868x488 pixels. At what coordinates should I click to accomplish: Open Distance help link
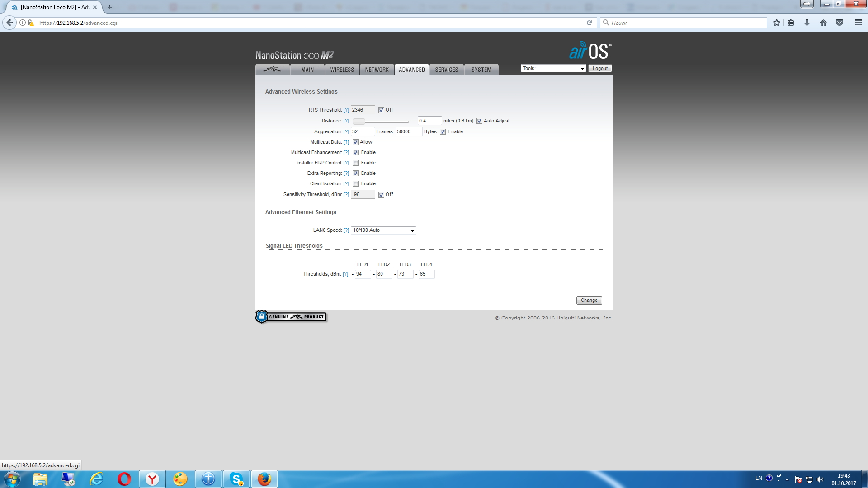346,121
